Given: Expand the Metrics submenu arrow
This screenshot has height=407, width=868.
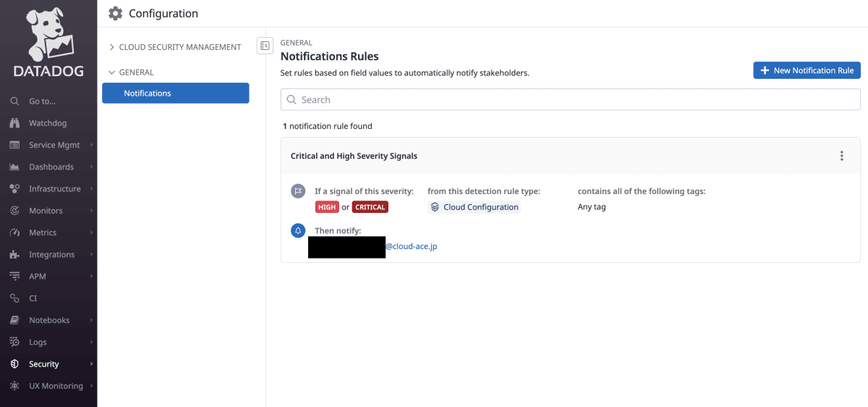Looking at the screenshot, I should point(92,232).
